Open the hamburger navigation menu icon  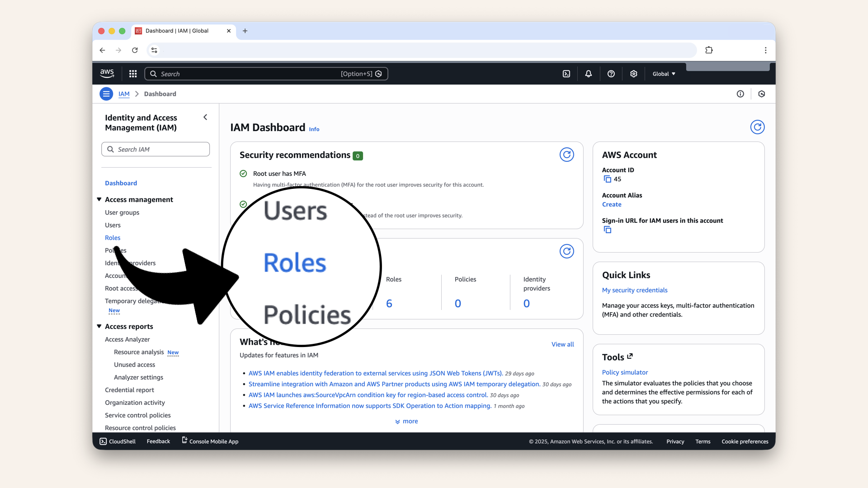(x=106, y=94)
